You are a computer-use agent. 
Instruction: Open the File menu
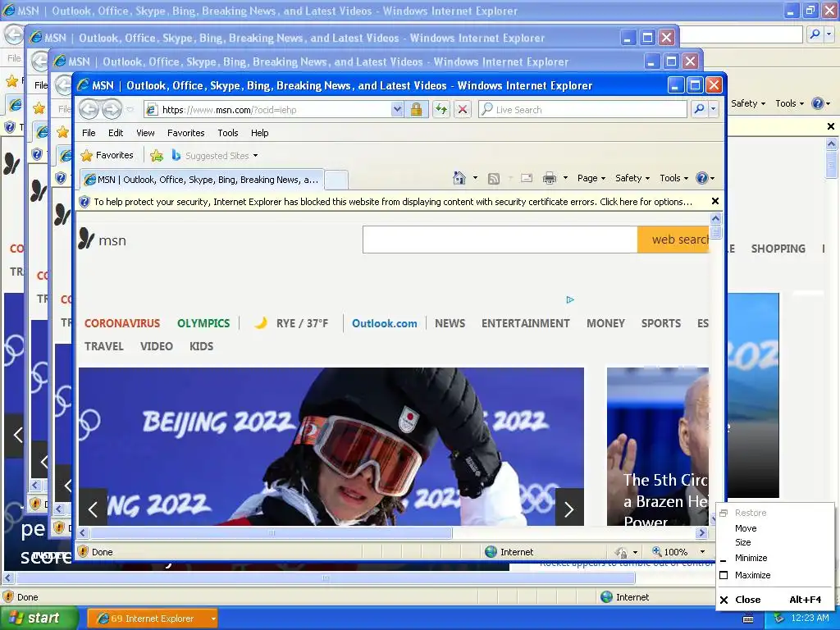tap(89, 133)
